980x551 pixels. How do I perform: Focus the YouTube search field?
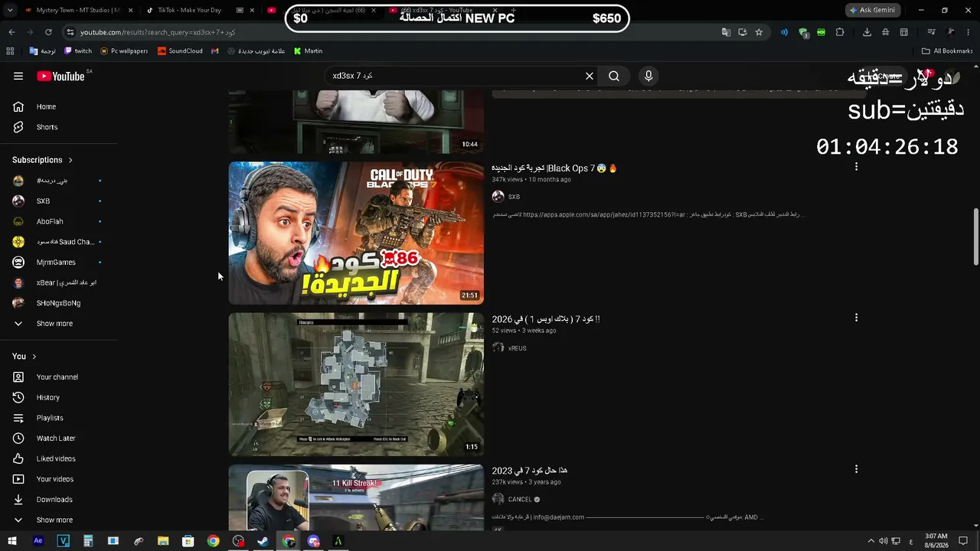coord(456,76)
